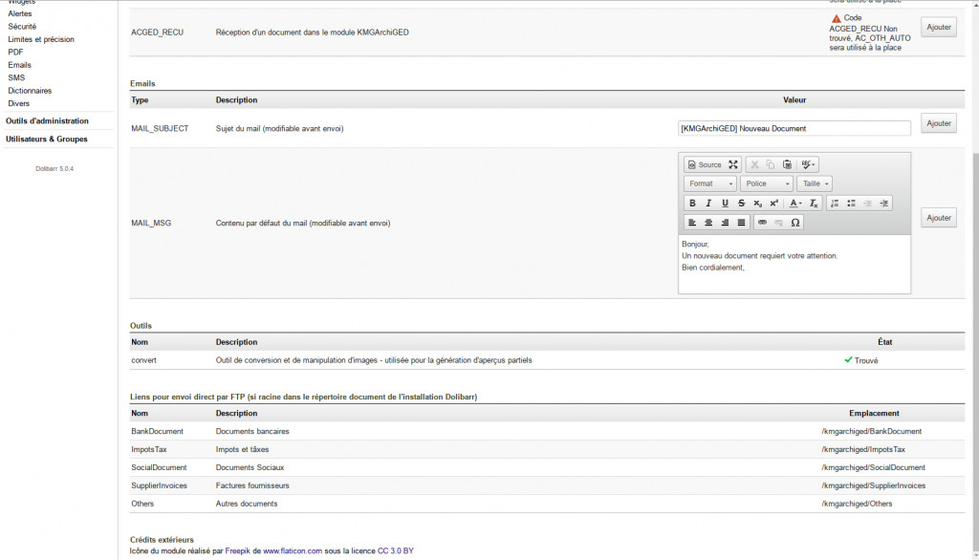Switch the editor to Source view

point(706,164)
